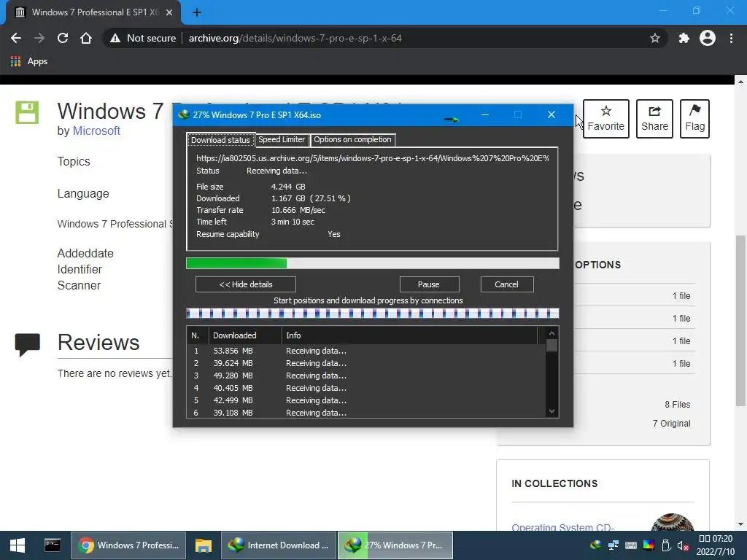Open File Explorer from the taskbar
The image size is (747, 560).
[x=204, y=545]
